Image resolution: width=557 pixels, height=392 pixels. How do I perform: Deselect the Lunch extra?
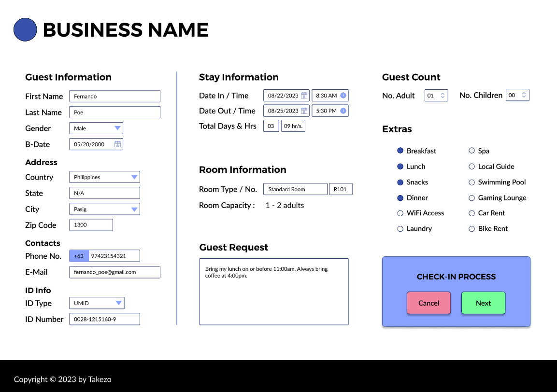pos(400,166)
